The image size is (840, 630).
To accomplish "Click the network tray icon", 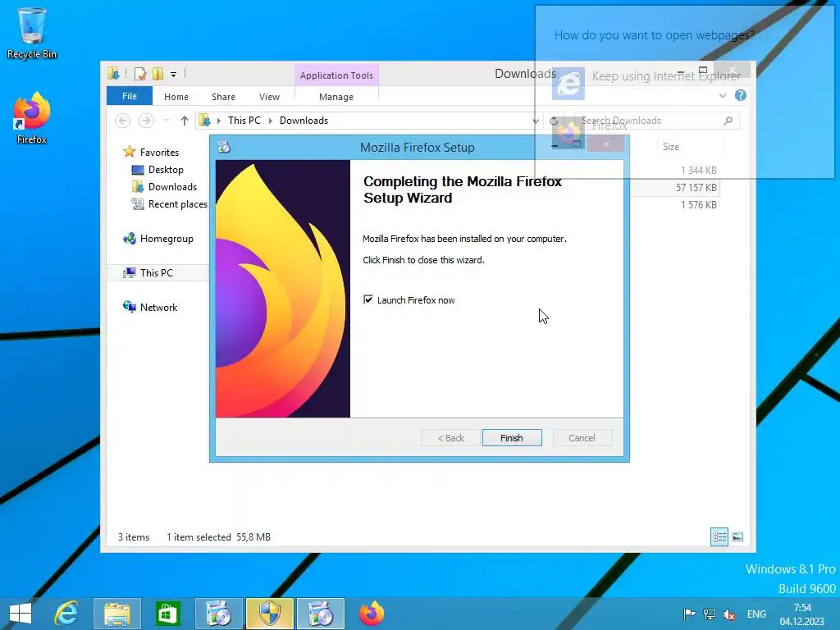I will [x=710, y=614].
